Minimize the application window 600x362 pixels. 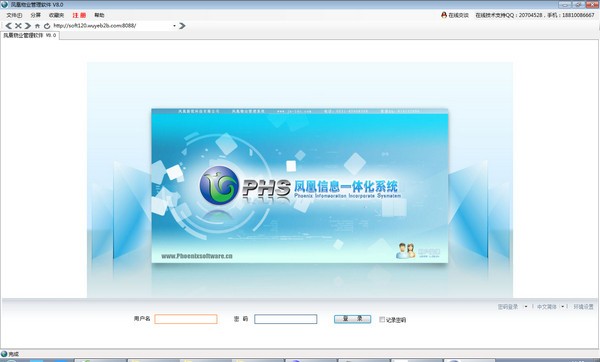pyautogui.click(x=565, y=5)
